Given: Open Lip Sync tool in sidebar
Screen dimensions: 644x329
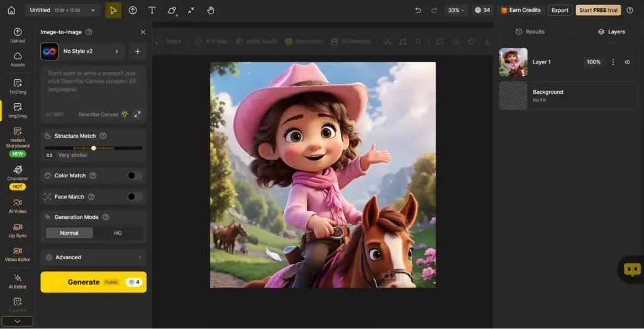Looking at the screenshot, I should pos(18,230).
